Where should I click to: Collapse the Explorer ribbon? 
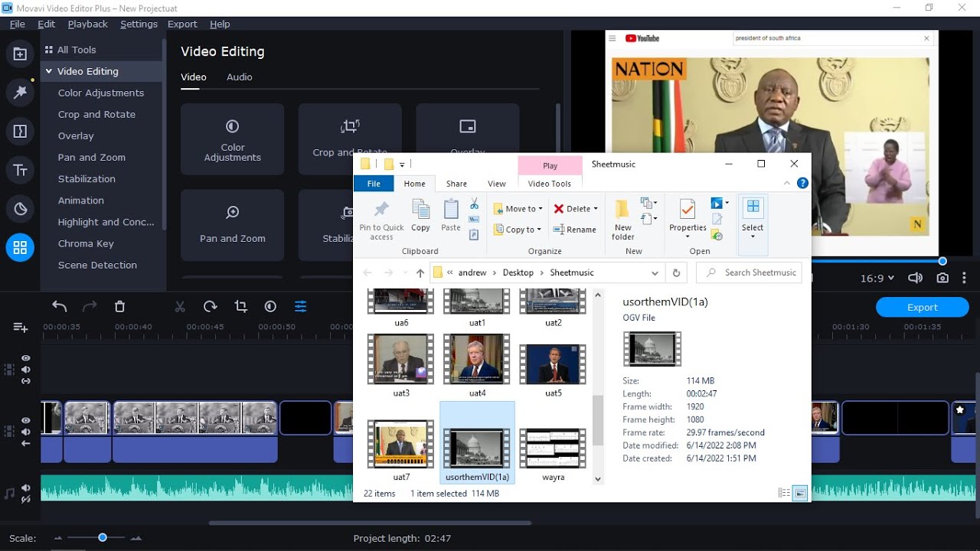pyautogui.click(x=787, y=183)
